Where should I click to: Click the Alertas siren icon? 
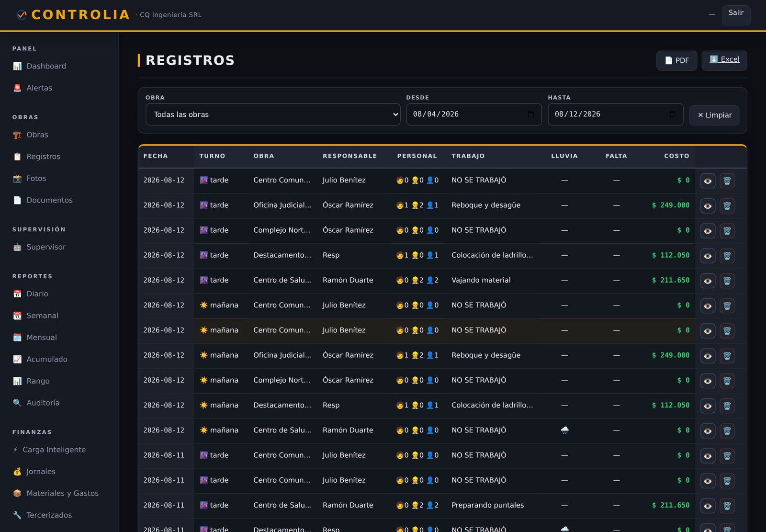tap(17, 88)
